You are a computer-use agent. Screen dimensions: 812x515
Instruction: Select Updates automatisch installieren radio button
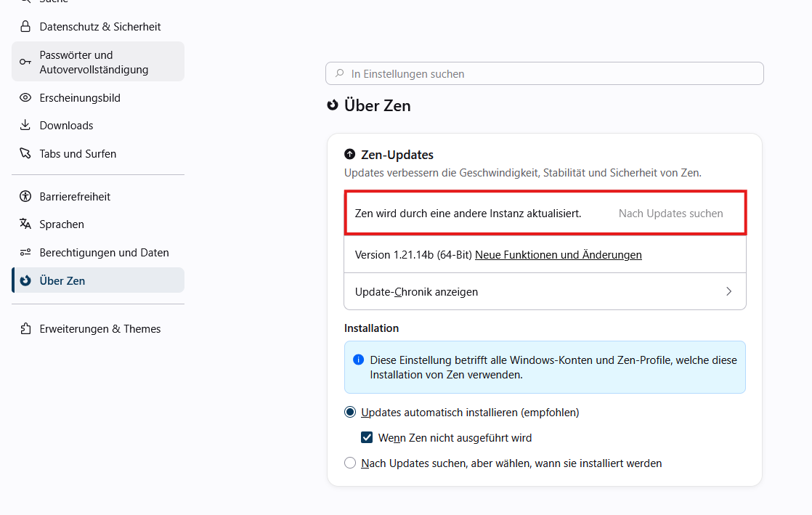point(350,412)
